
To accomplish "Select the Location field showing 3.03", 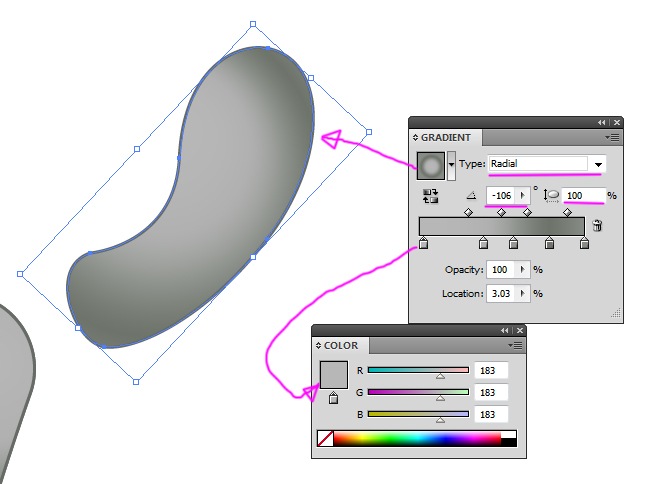I will (x=500, y=294).
